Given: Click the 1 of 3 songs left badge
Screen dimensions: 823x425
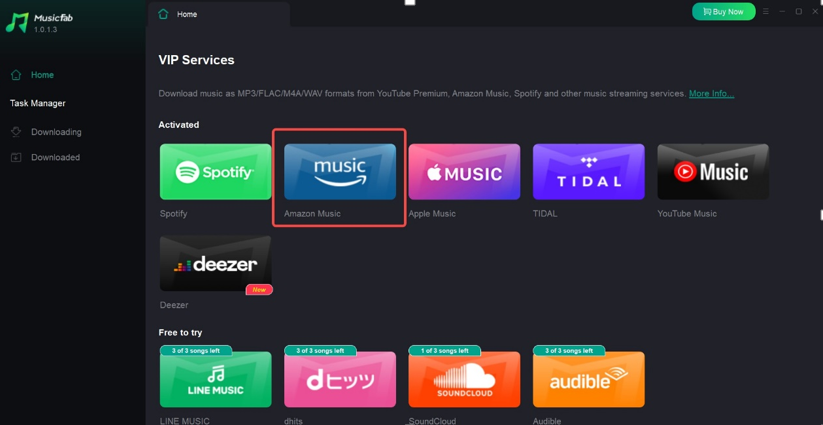Looking at the screenshot, I should (445, 351).
